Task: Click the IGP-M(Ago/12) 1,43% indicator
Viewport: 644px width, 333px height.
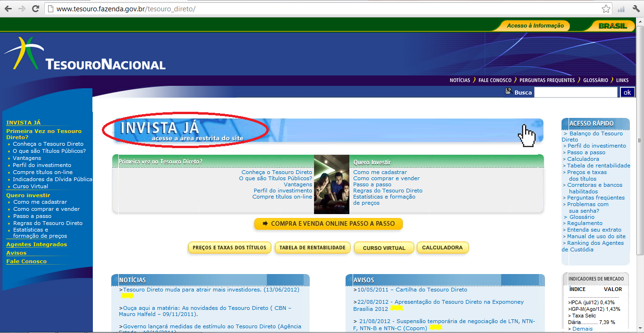Action: [594, 309]
